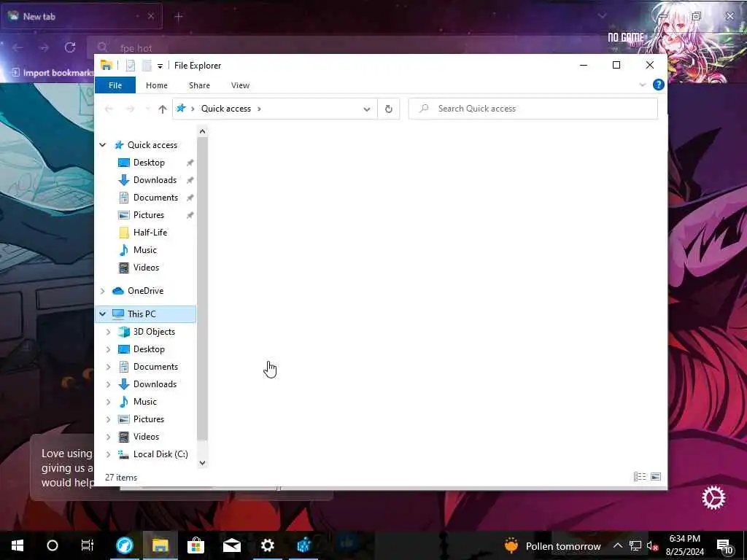The image size is (747, 560).
Task: Select Documents under Quick access
Action: coord(155,198)
